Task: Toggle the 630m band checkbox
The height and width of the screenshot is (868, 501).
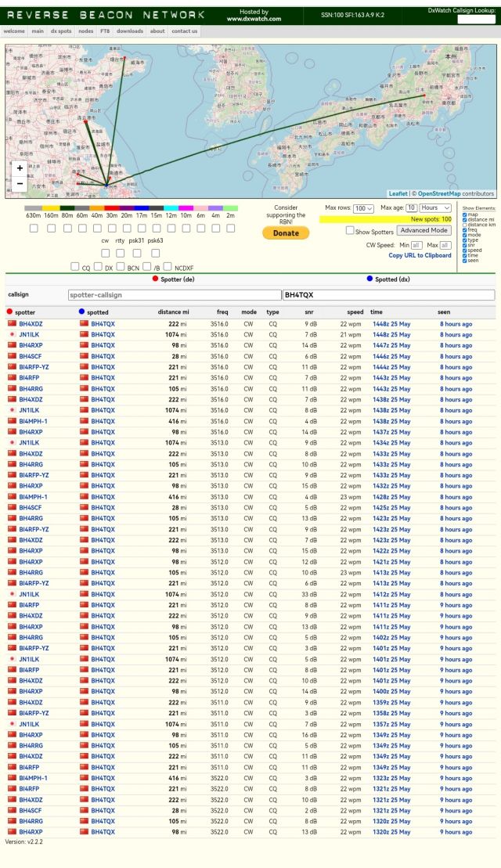Action: coord(34,228)
